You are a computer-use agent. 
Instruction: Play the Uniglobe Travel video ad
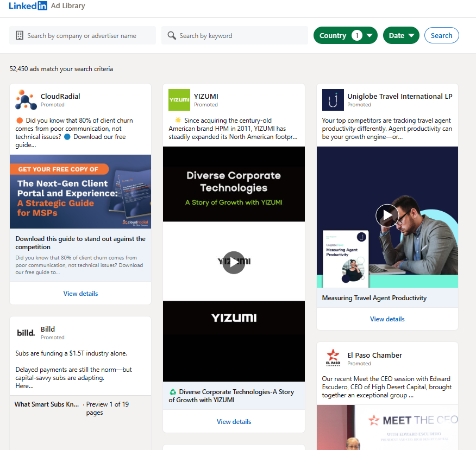[x=387, y=216]
